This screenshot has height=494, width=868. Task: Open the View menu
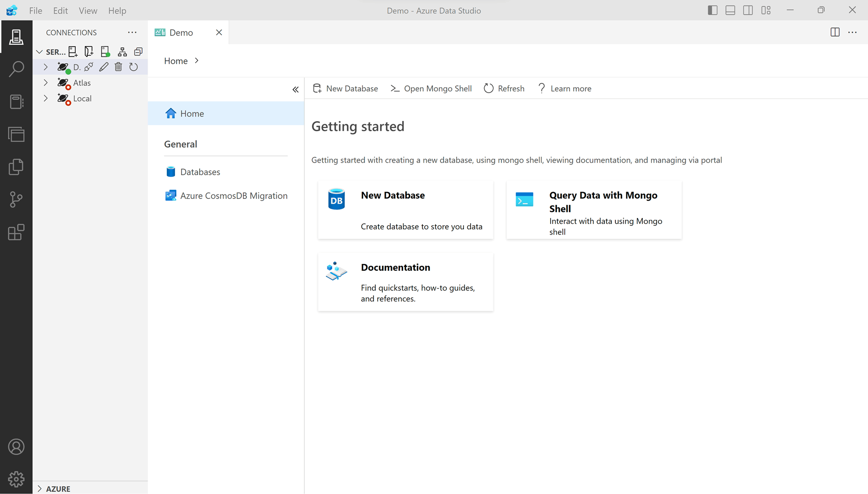tap(88, 11)
